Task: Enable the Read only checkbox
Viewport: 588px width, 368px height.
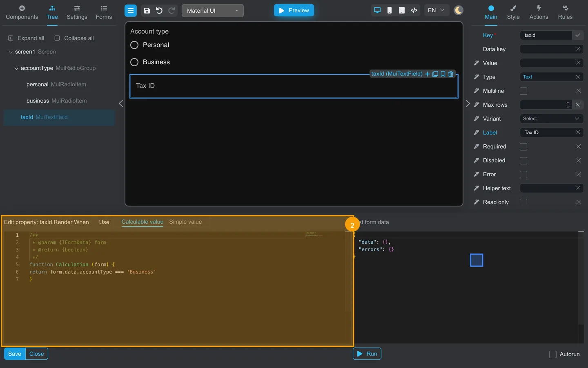Action: tap(523, 202)
